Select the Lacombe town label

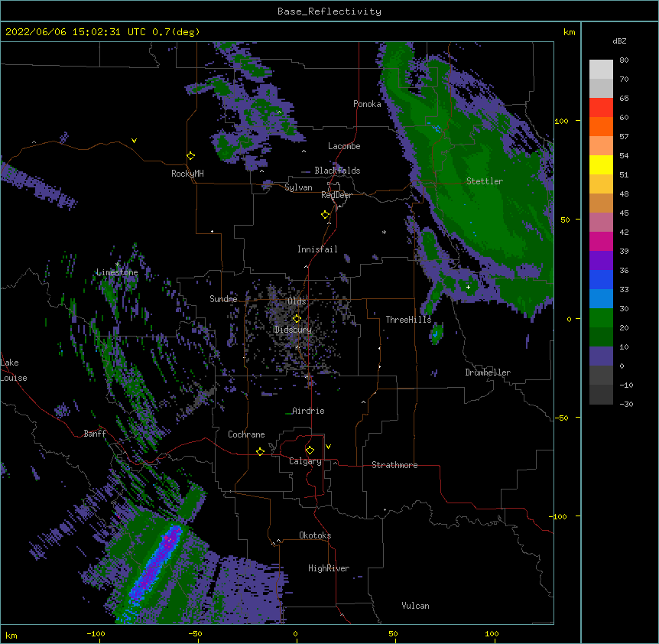click(x=344, y=146)
